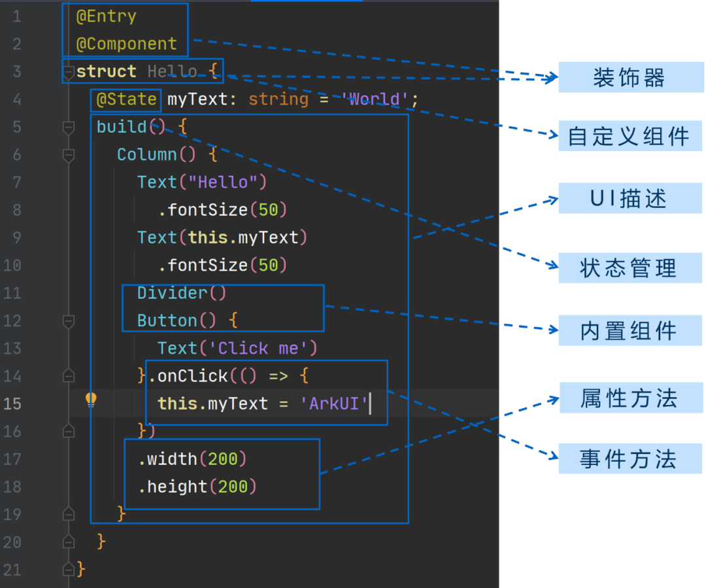
Task: Click line number 13 in the gutter
Action: [12, 349]
